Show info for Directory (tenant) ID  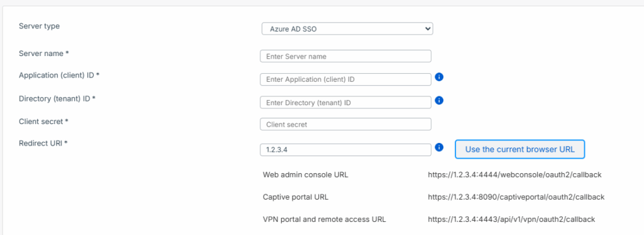pos(439,100)
